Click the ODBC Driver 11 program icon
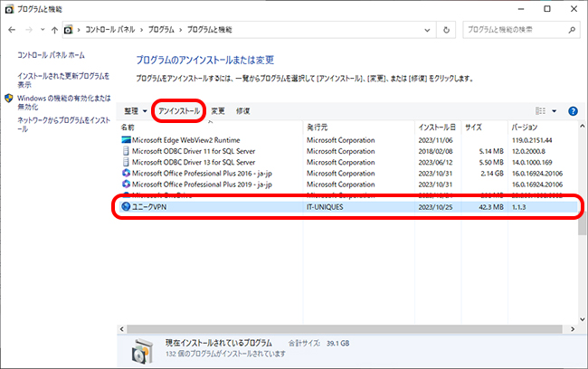This screenshot has height=369, width=588. click(126, 151)
